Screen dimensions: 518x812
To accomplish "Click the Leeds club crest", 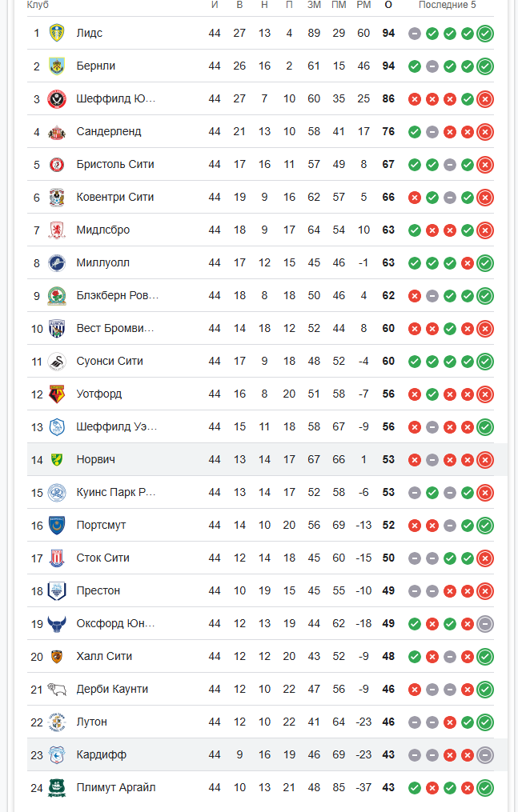I will (56, 33).
